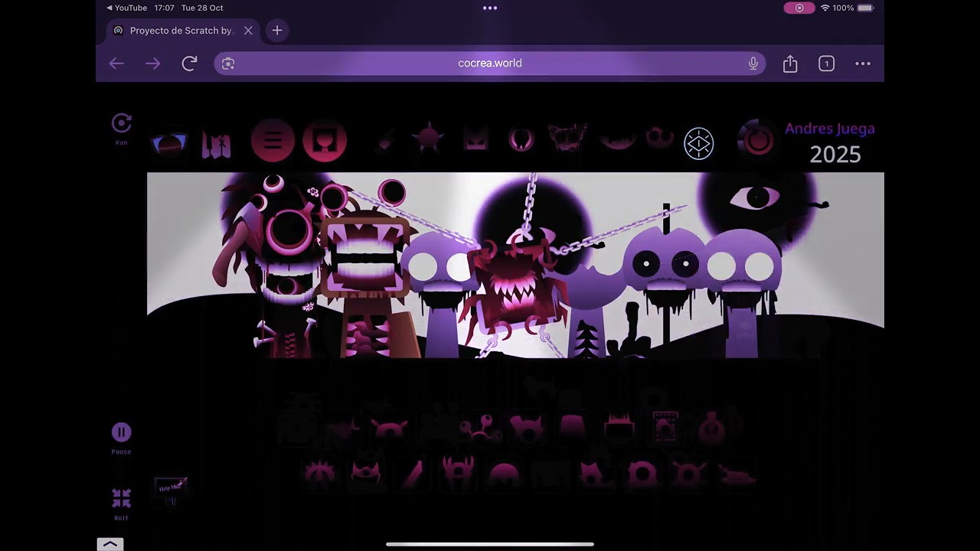Pick the spiky star sound icon in top row
Viewport: 980px width, 551px height.
click(x=428, y=139)
